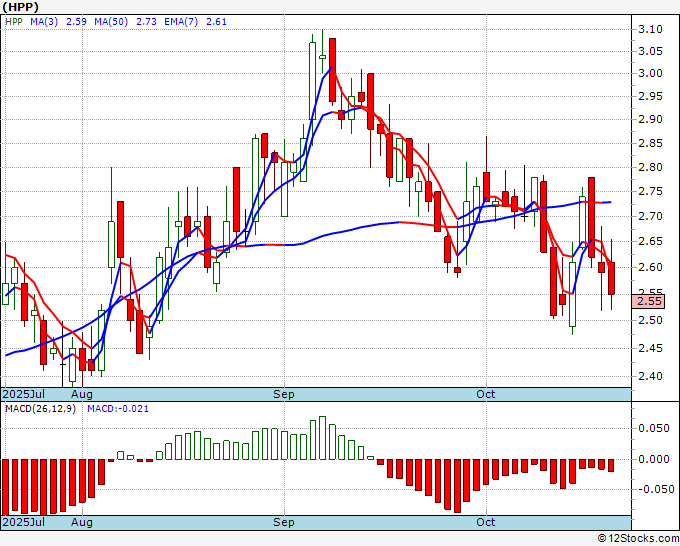Viewport: 680px width, 546px height.
Task: Select the MA(3) indicator label
Action: point(44,22)
